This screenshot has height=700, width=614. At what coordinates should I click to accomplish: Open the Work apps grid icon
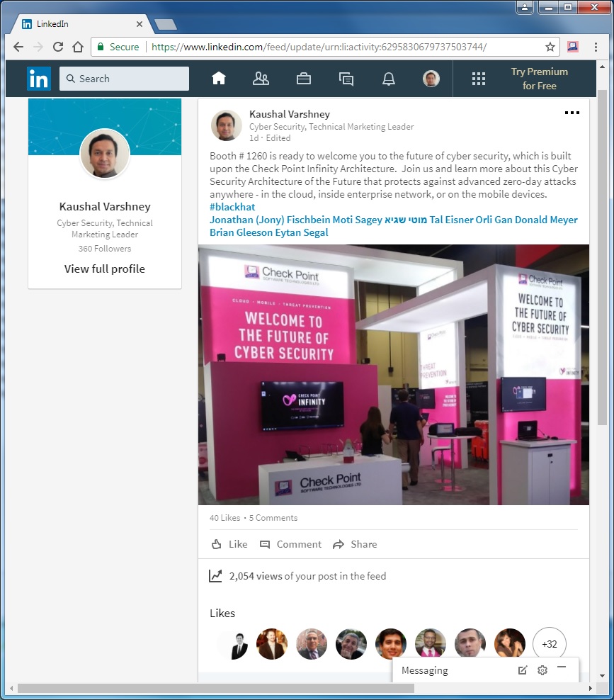click(478, 79)
